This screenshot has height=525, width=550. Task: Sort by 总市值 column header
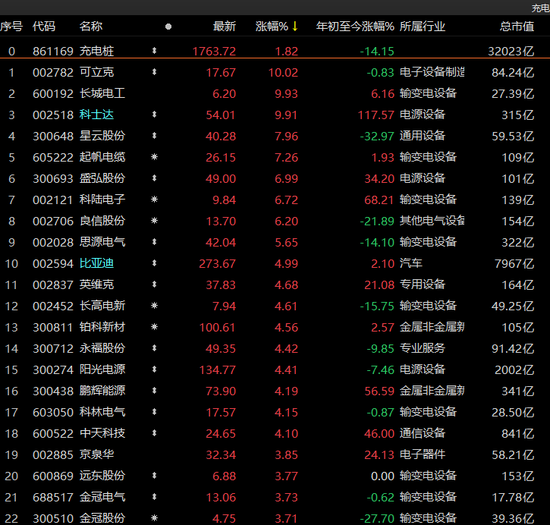[x=517, y=26]
